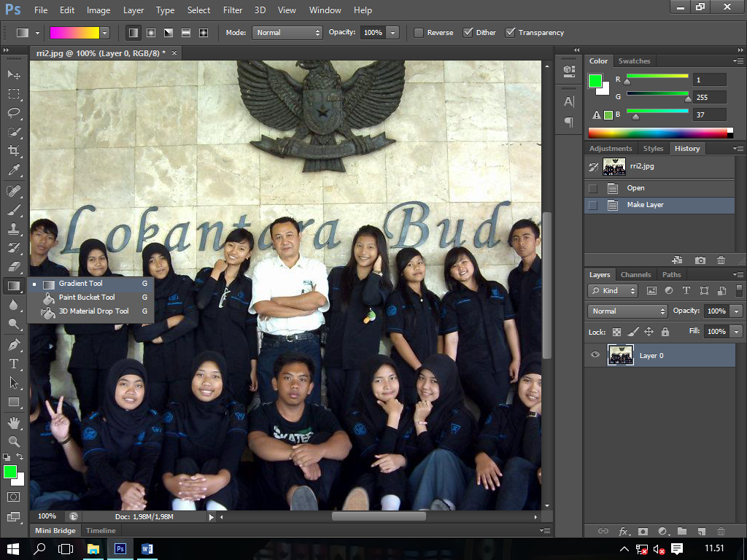Select the Eyedropper tool
The image size is (747, 560).
(14, 170)
